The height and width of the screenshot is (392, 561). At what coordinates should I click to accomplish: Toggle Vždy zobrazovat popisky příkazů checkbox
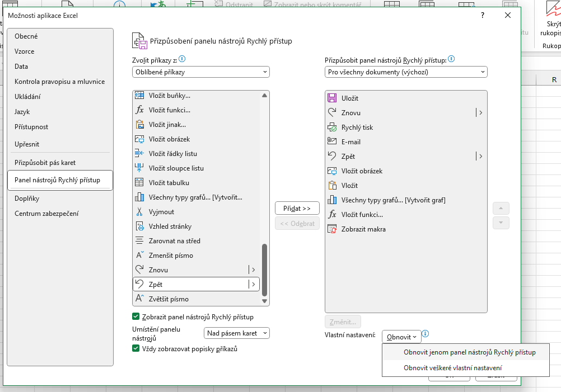coord(135,349)
